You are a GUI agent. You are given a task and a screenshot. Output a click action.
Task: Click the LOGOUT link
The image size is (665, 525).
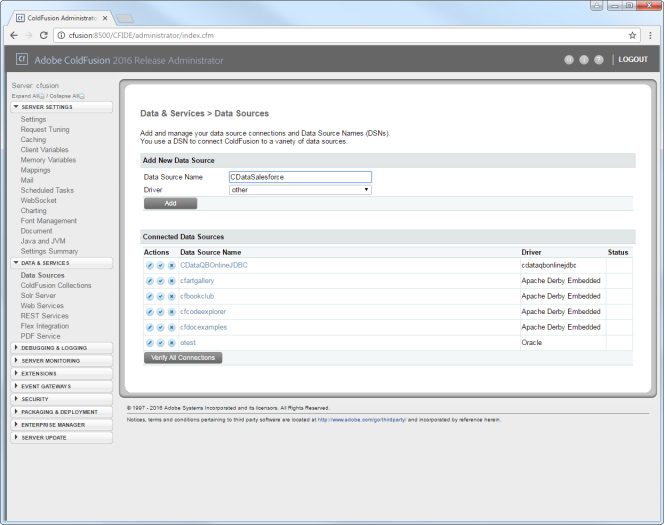point(633,59)
